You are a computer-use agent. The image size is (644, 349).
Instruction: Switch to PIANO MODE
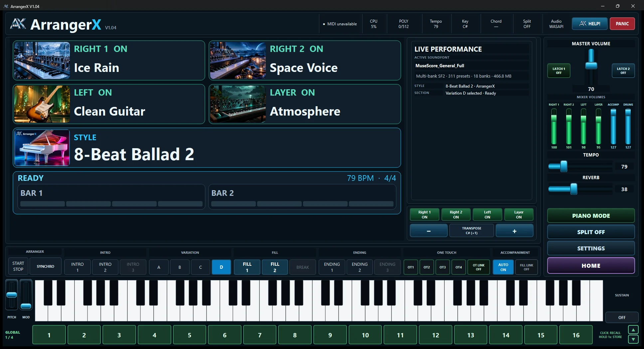tap(591, 215)
